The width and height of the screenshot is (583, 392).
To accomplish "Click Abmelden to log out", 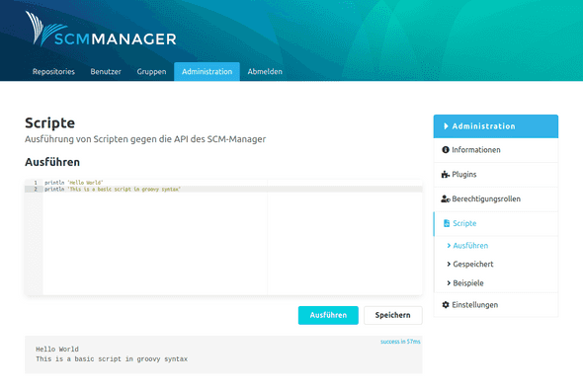I will click(x=265, y=72).
